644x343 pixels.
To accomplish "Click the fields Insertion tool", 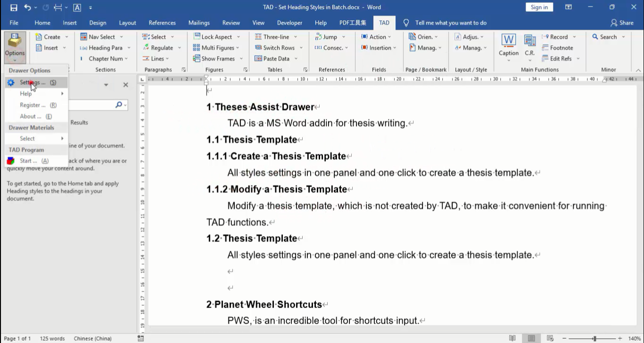I will click(376, 48).
